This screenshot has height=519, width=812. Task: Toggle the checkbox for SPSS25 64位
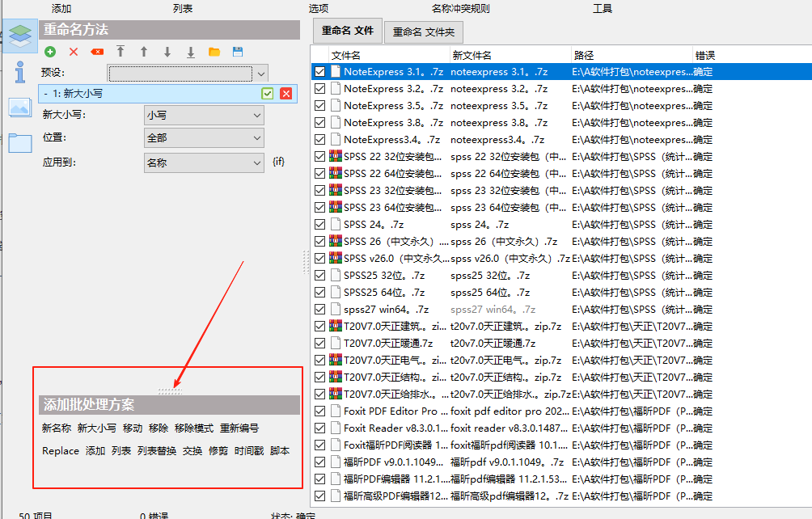coord(320,293)
